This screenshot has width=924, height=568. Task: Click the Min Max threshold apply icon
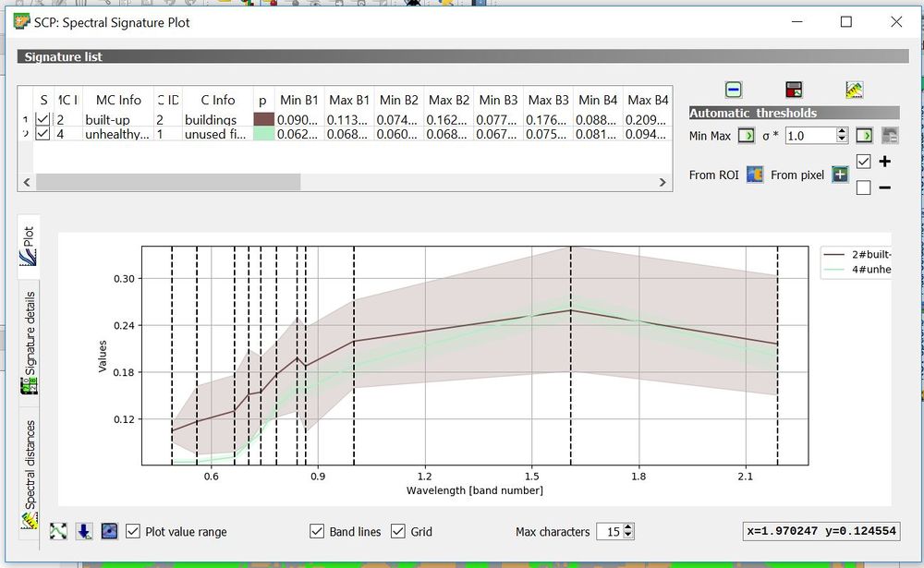[x=746, y=136]
